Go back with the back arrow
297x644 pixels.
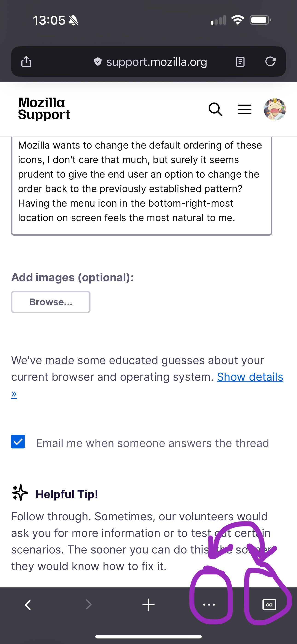click(28, 605)
